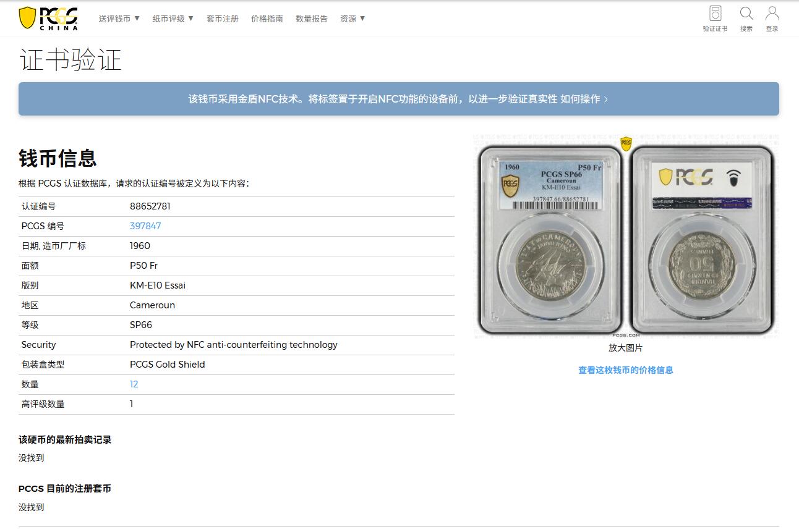Select the 1960 date value
The height and width of the screenshot is (532, 799).
(x=140, y=246)
